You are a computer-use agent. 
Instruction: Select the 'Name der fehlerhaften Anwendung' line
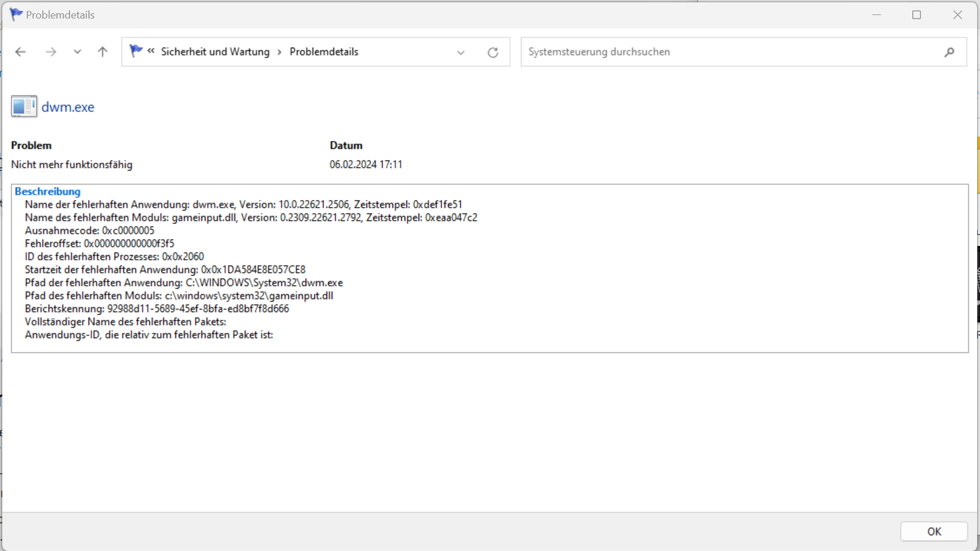(244, 204)
